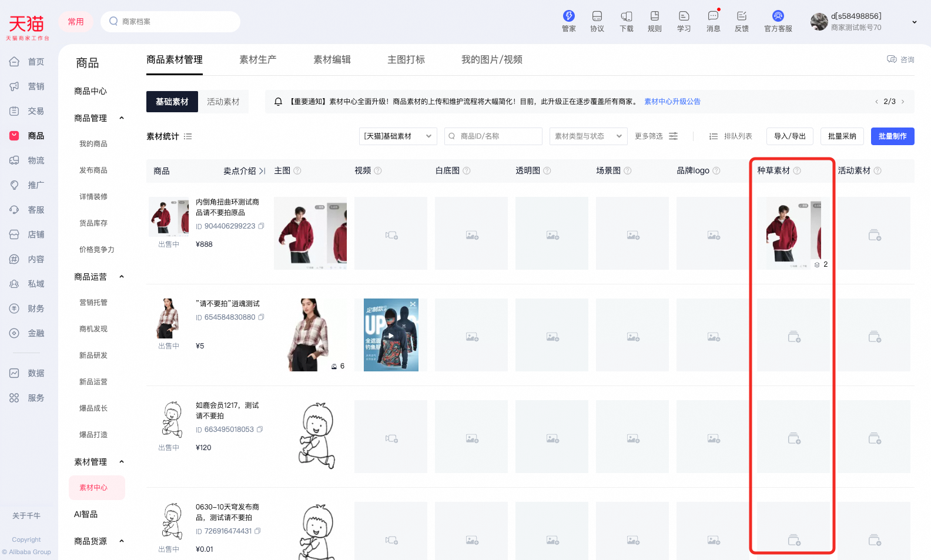Screen dimensions: 931x560
Task: Click the 批量采纳 button
Action: [842, 136]
